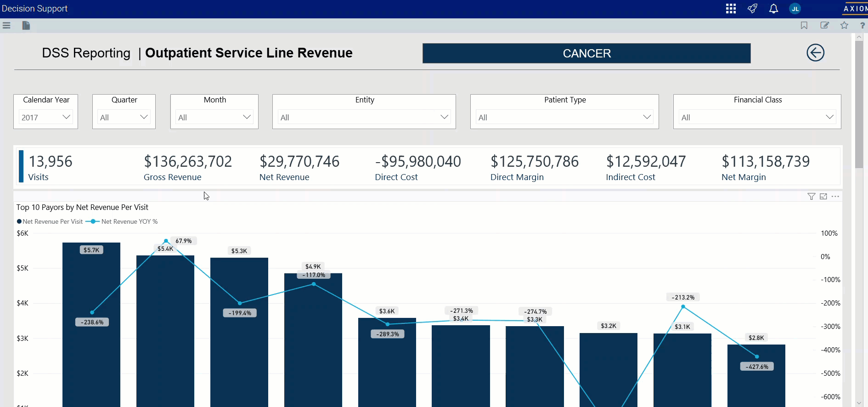
Task: Click the scrollbar up arrow
Action: pyautogui.click(x=859, y=37)
